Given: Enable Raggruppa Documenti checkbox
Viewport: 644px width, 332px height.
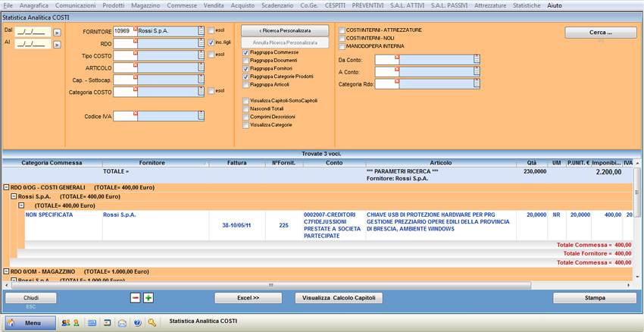Looking at the screenshot, I should click(246, 61).
